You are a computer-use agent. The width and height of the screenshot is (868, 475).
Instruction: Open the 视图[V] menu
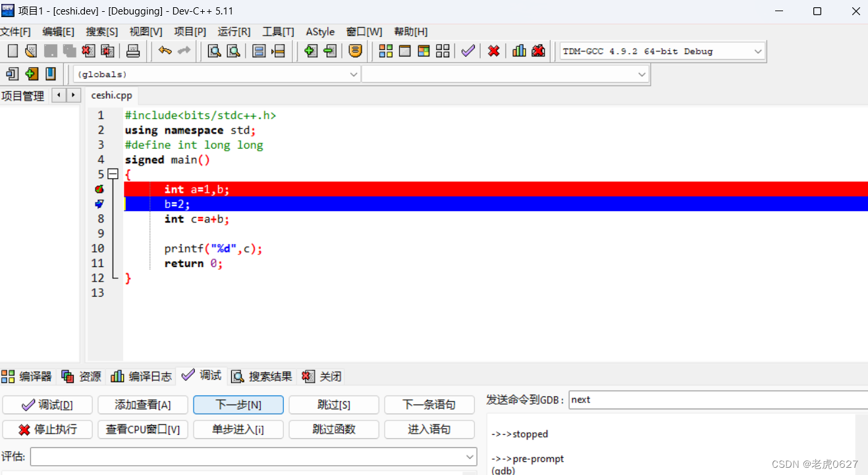146,32
